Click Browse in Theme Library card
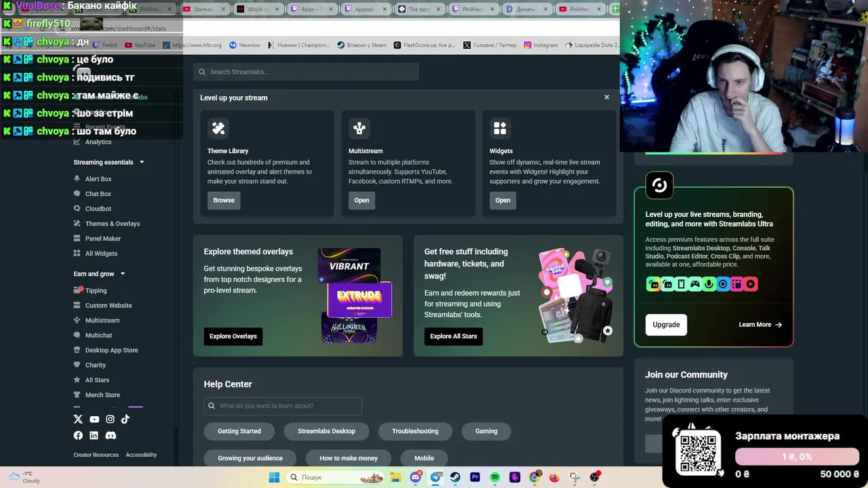The height and width of the screenshot is (488, 868). [x=224, y=200]
